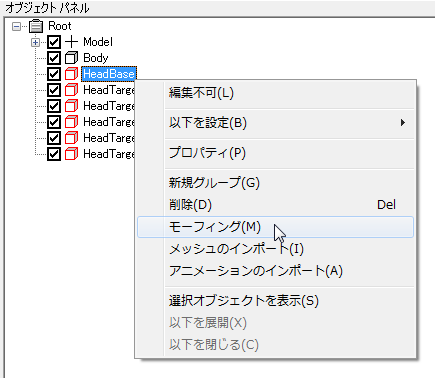Click red cube icon of last HeadTarget item
Image resolution: width=435 pixels, height=378 pixels.
click(x=71, y=154)
